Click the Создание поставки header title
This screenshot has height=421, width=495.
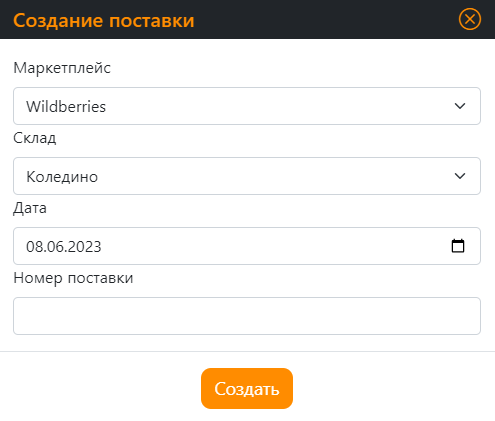[x=104, y=20]
